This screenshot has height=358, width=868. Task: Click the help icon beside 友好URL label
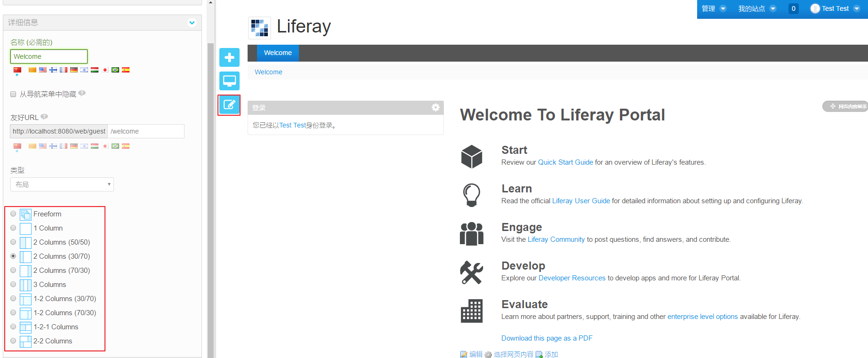pos(44,117)
